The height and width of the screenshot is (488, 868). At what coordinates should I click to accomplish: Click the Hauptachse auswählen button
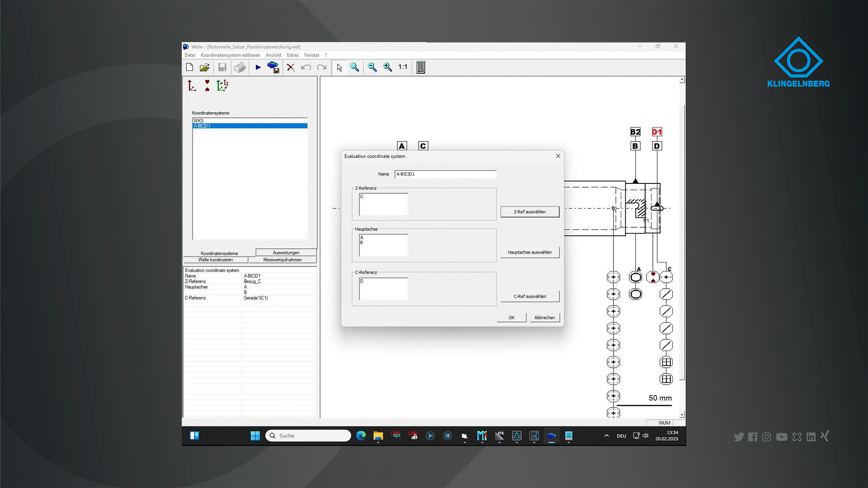click(530, 253)
